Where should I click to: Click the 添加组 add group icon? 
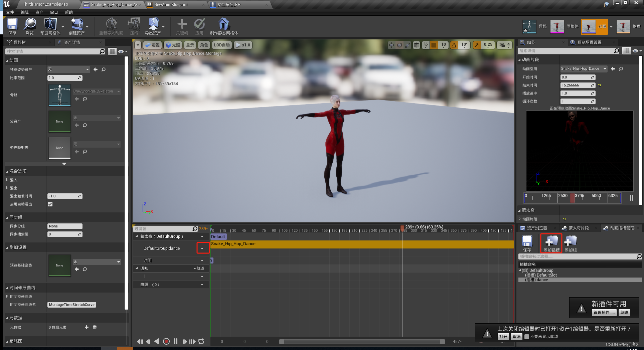point(571,243)
